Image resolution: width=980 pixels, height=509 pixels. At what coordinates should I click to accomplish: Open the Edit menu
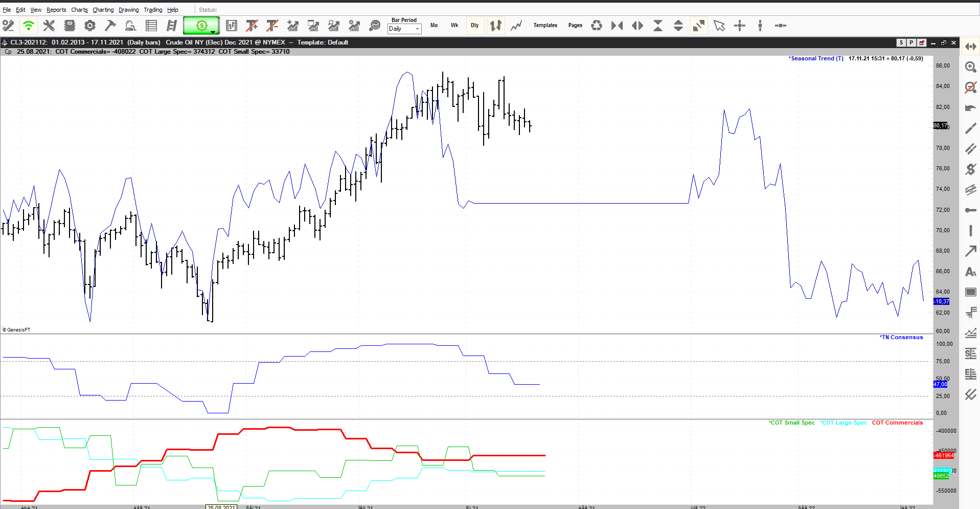coord(20,10)
